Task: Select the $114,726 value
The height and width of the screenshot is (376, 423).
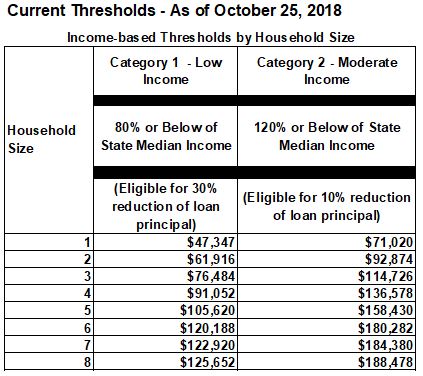Action: click(x=386, y=276)
